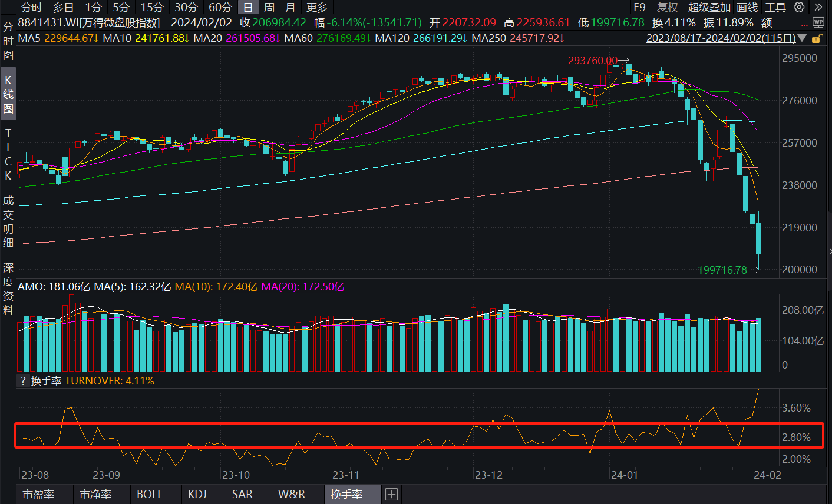Open the 更多 periods dropdown

(317, 7)
